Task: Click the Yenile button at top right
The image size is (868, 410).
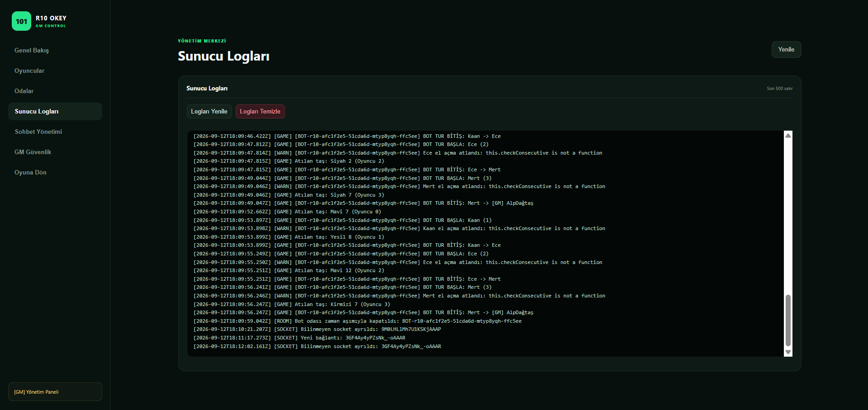Action: (786, 50)
